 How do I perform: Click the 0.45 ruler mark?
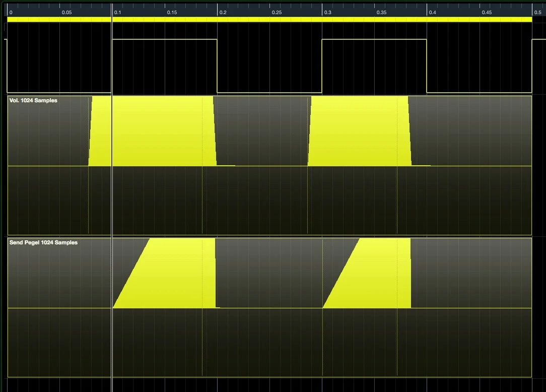[x=487, y=12]
